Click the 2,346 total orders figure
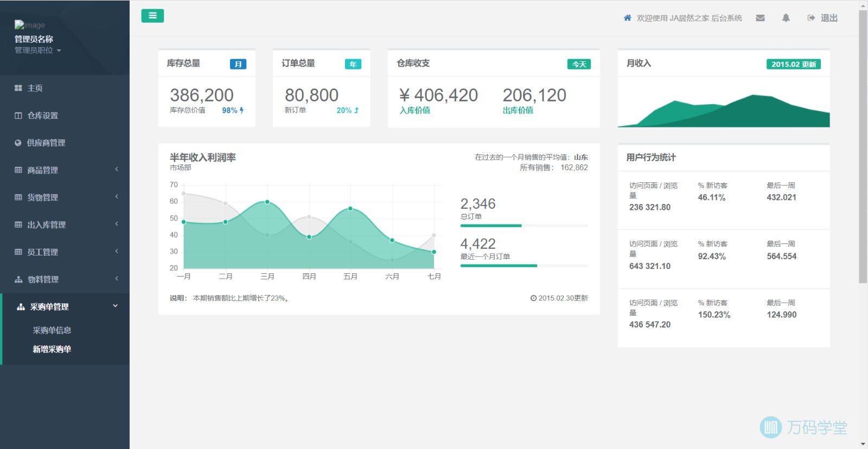 (478, 204)
